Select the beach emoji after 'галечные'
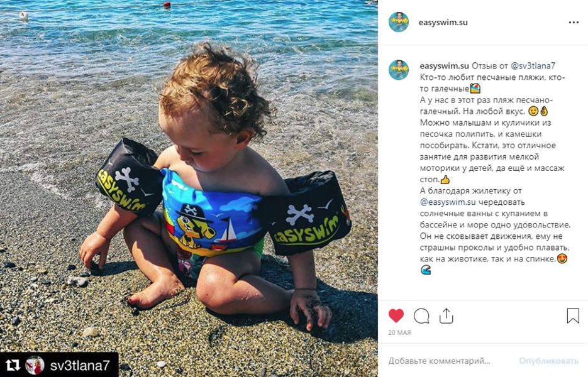The height and width of the screenshot is (377, 588). (475, 89)
